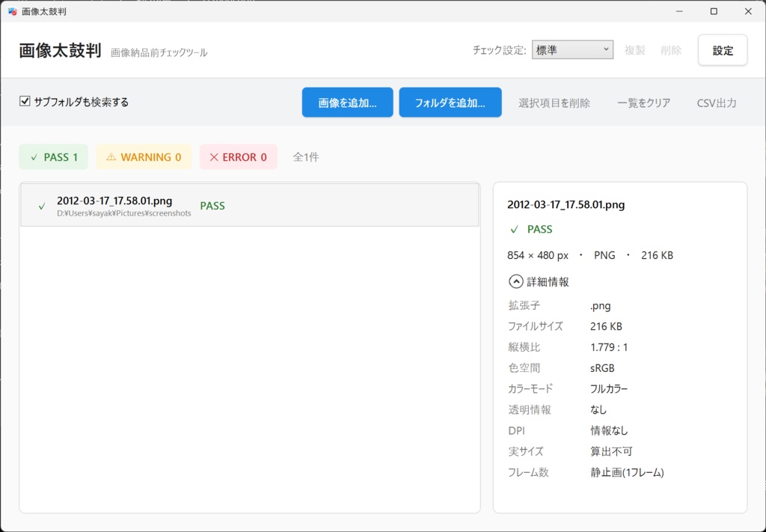Click the 情報なし value beside DPI
This screenshot has width=766, height=532.
[x=609, y=431]
